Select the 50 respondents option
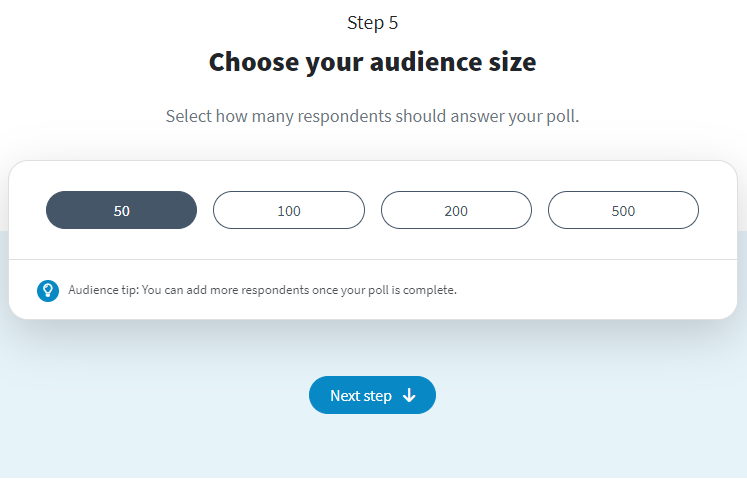Screen dimensions: 747x483 pyautogui.click(x=121, y=210)
